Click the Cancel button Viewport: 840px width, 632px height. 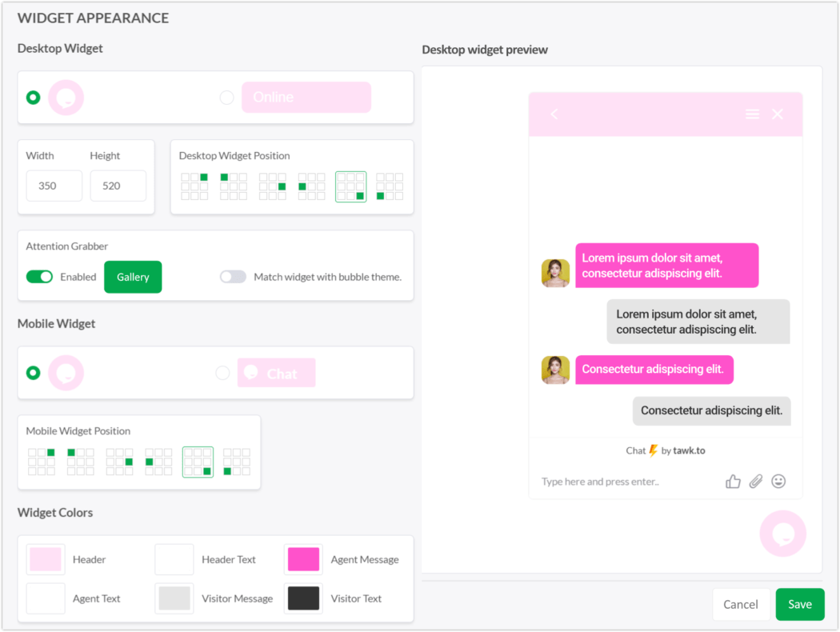pos(741,604)
